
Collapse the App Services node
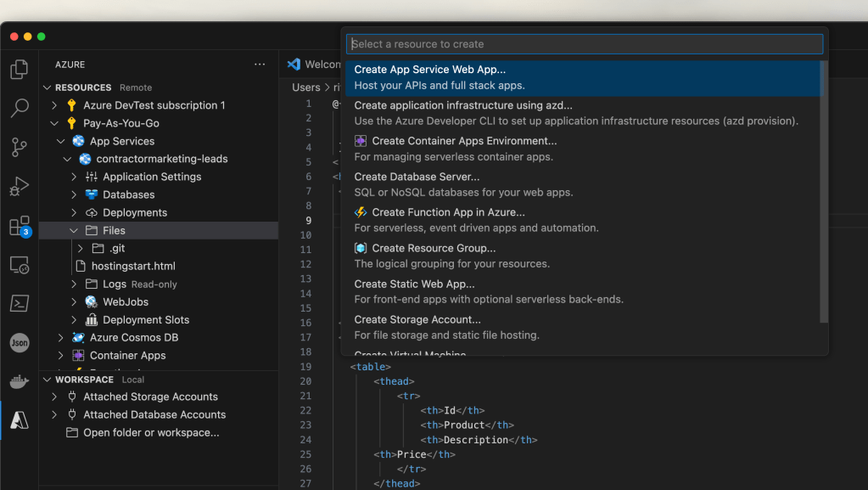61,141
